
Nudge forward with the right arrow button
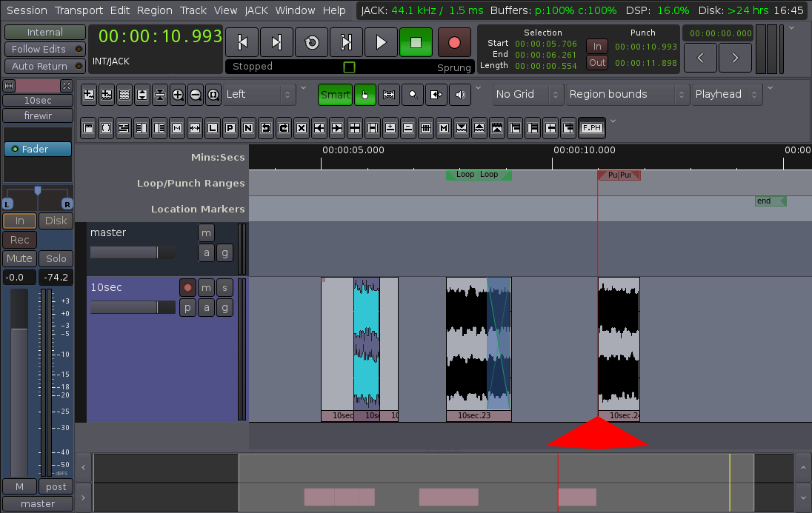pyautogui.click(x=735, y=58)
